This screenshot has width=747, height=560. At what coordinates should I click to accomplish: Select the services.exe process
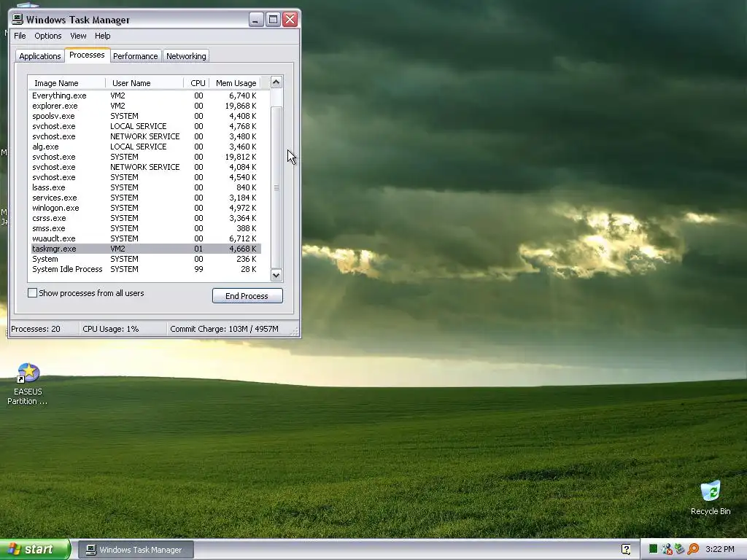(146, 198)
